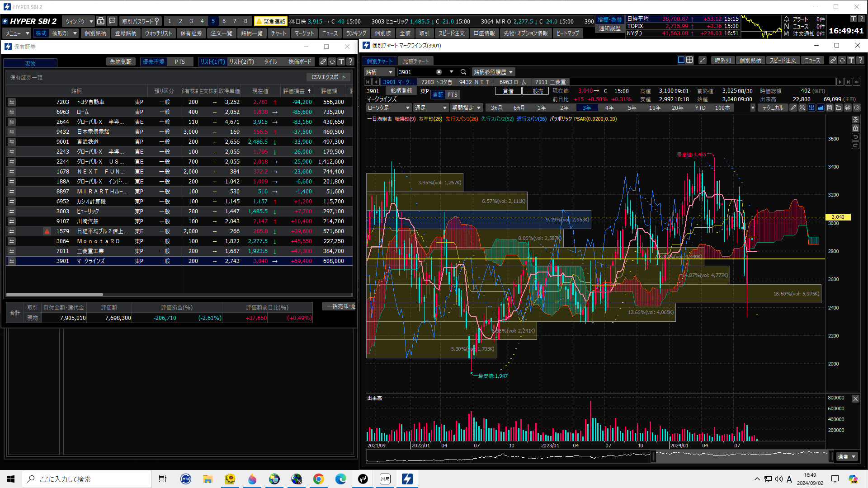Open help icon in chart window
Screen dimensions: 868x488
click(x=860, y=60)
